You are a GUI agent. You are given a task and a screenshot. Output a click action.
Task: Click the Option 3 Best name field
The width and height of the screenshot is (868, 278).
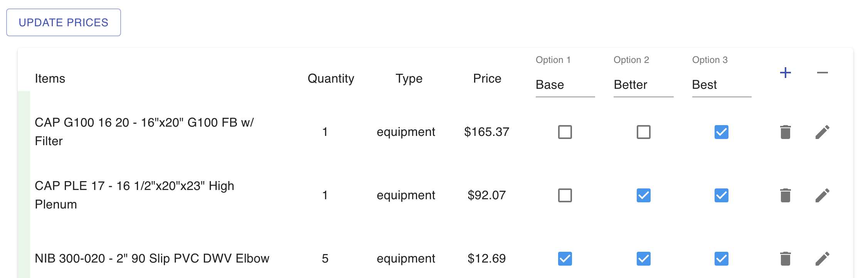(x=722, y=85)
